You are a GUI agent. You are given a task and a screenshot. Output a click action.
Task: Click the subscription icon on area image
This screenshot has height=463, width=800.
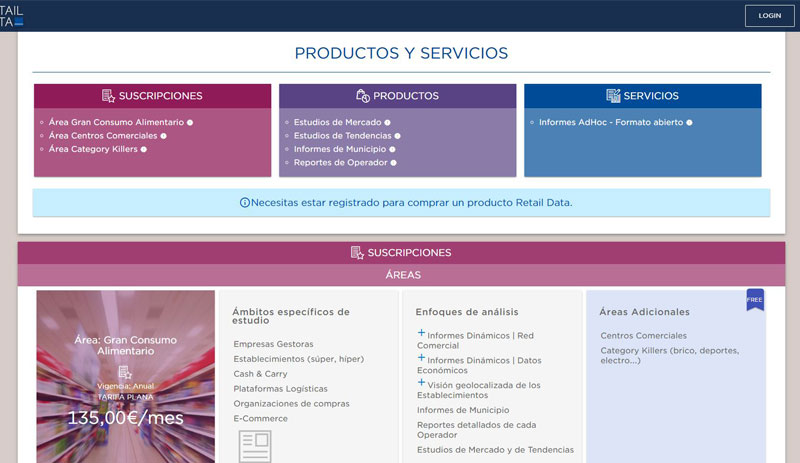pyautogui.click(x=125, y=372)
